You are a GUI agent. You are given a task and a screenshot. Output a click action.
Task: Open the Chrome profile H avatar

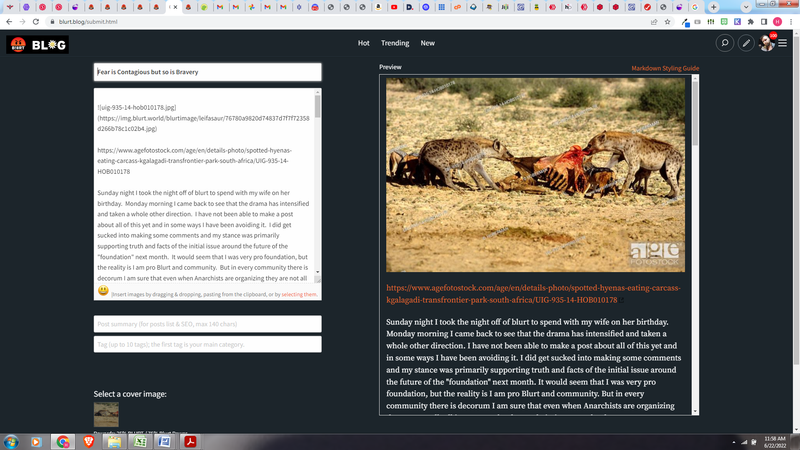tap(778, 22)
